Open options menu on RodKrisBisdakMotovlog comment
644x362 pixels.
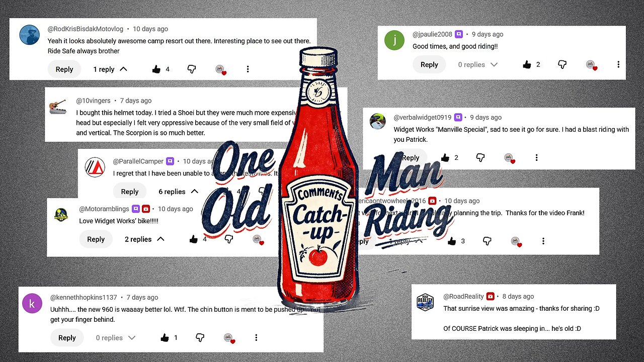coord(248,69)
